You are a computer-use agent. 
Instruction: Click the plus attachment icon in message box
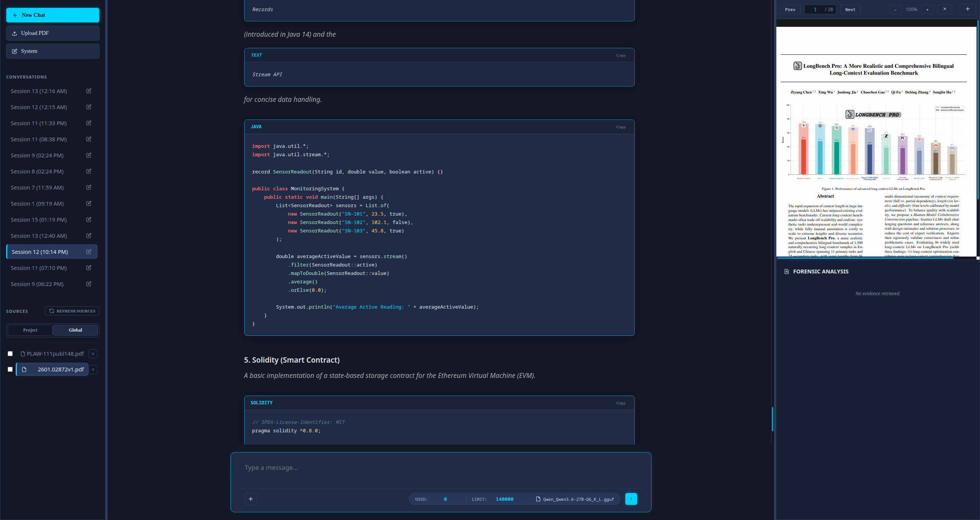(x=251, y=499)
